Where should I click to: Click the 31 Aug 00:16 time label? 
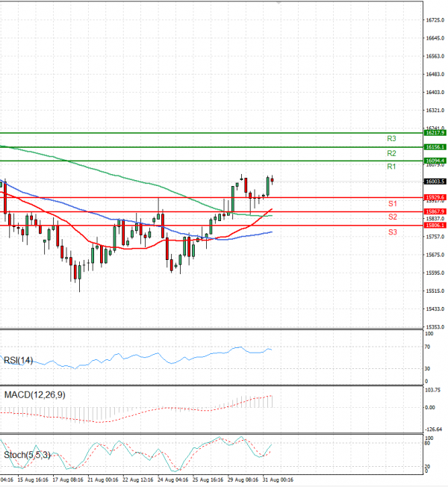(x=278, y=480)
